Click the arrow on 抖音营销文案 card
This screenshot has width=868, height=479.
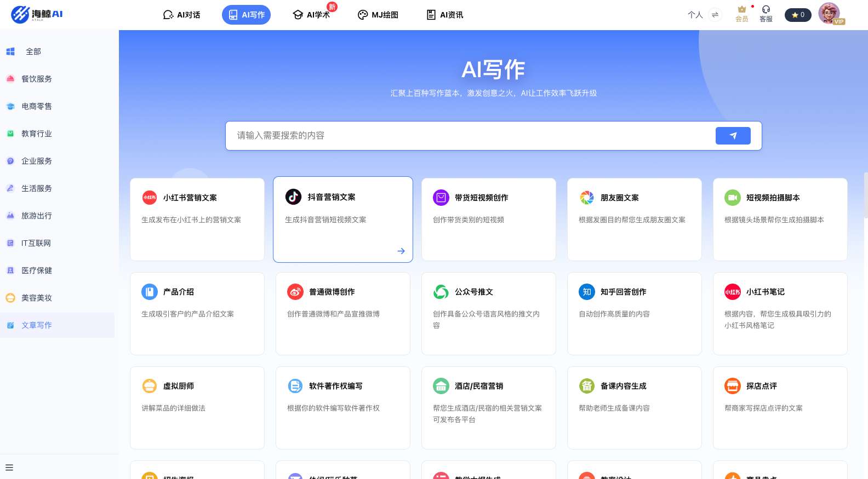click(401, 251)
